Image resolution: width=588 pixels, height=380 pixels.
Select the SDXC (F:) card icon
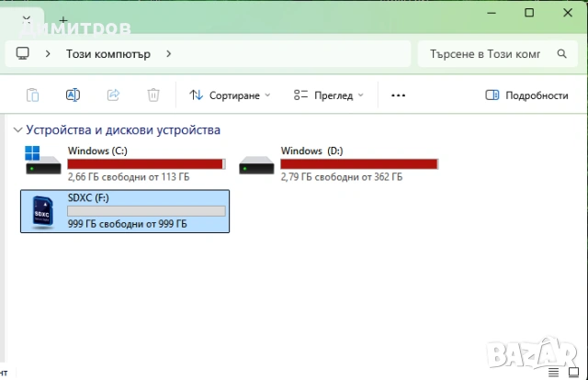[42, 212]
